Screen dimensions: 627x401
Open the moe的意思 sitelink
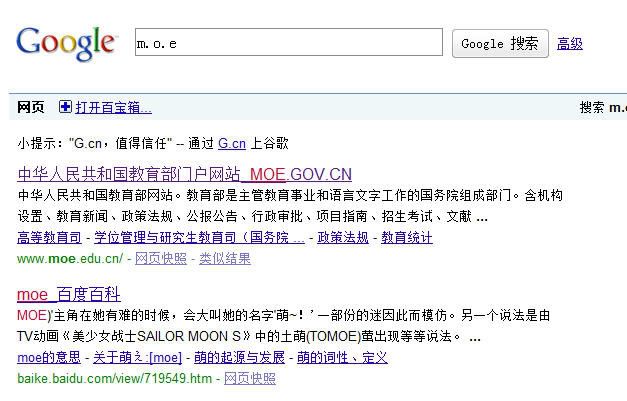click(49, 357)
